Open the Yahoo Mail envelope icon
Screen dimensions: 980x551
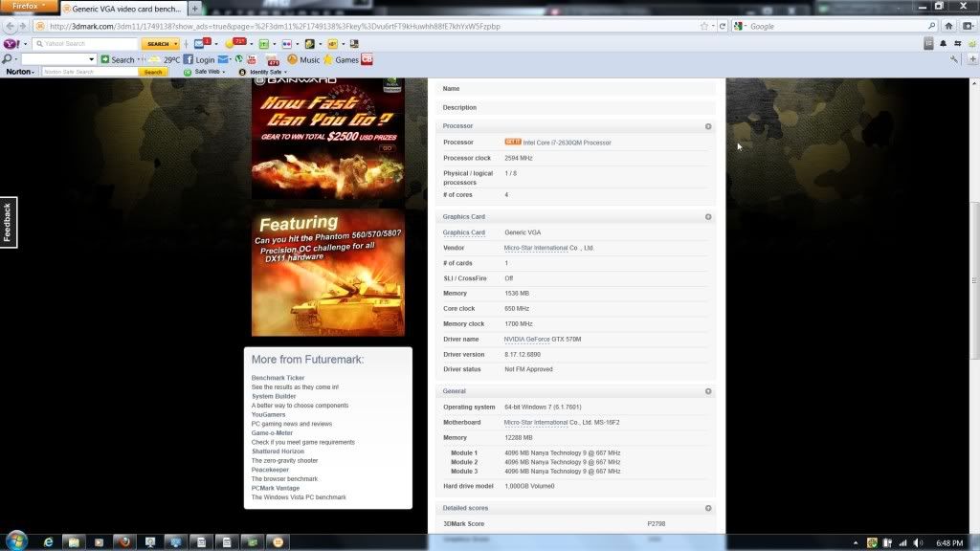[199, 44]
